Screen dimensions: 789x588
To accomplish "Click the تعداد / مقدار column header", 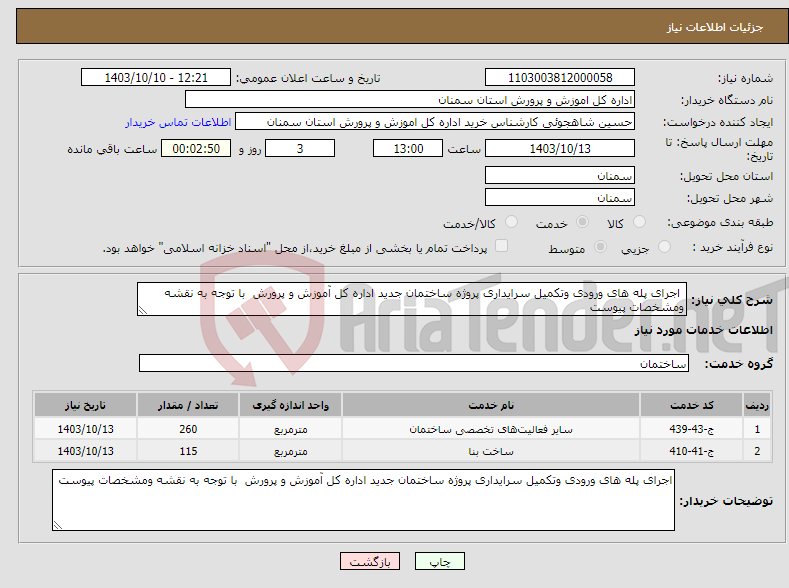I will tap(188, 405).
